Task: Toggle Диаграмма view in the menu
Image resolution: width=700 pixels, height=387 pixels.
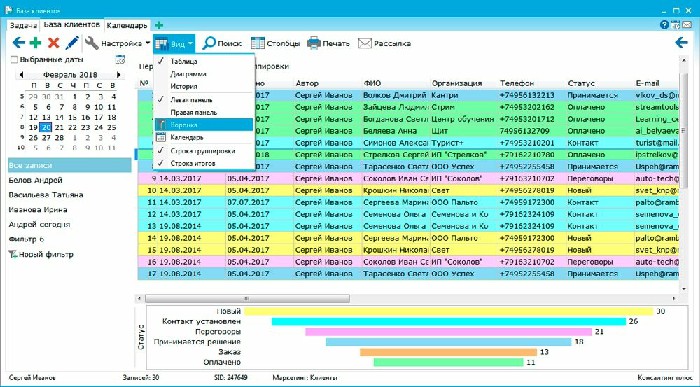Action: tap(204, 74)
